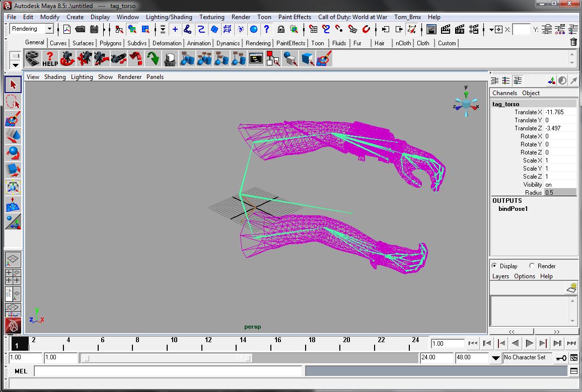Click the magnet snap icon in status line
Image resolution: width=582 pixels, height=392 pixels.
[366, 29]
